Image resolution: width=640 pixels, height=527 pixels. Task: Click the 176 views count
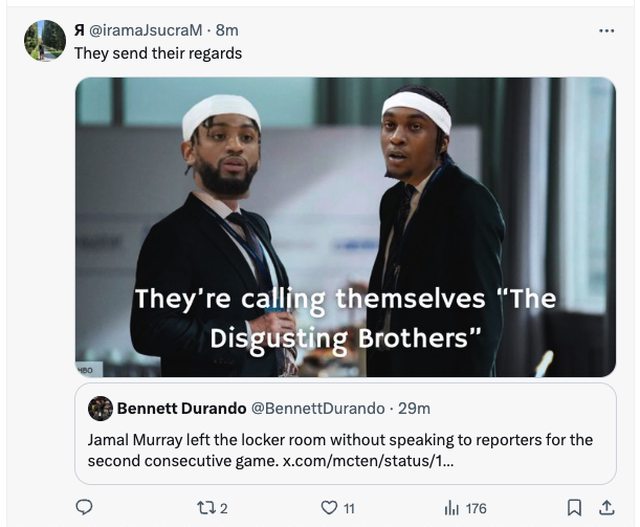pos(475,508)
